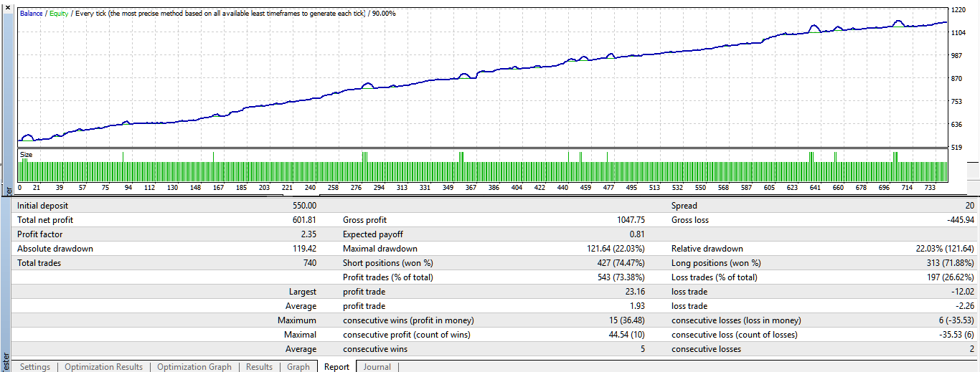
Task: Click the Absolute drawdown label
Action: (x=55, y=249)
